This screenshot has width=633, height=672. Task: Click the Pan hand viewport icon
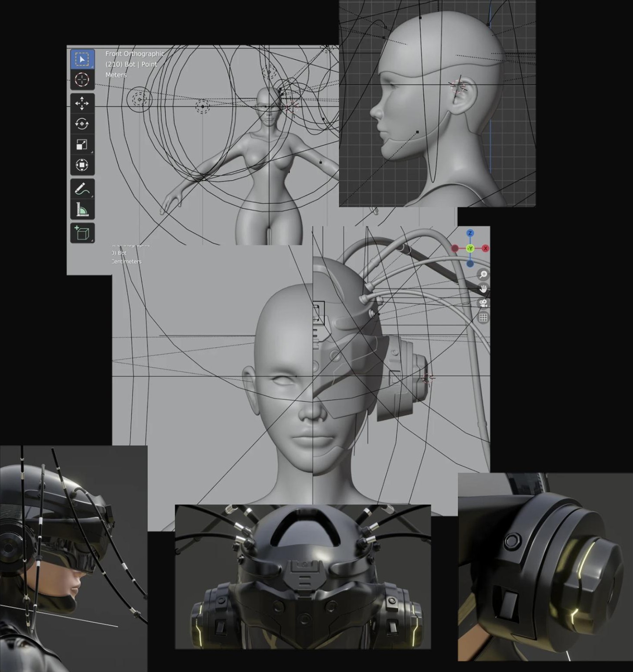[483, 289]
